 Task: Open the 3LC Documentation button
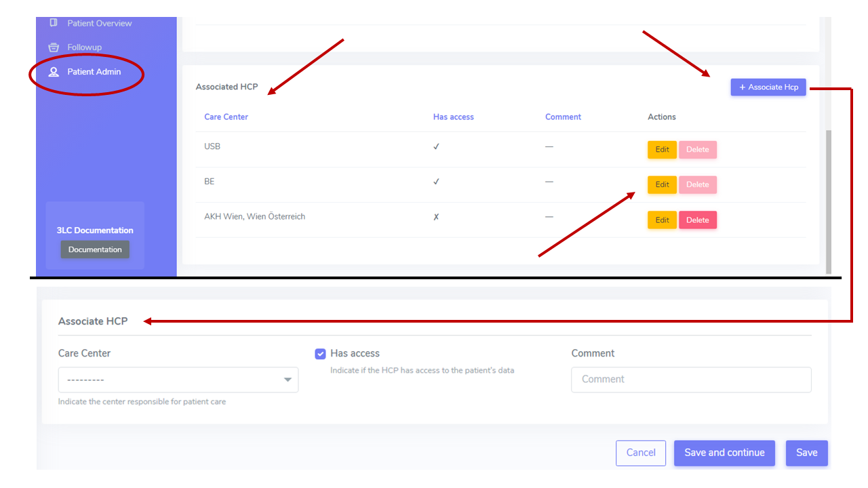95,249
